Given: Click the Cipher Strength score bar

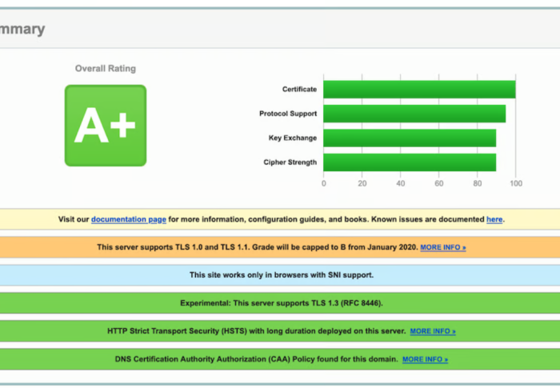Looking at the screenshot, I should click(410, 162).
